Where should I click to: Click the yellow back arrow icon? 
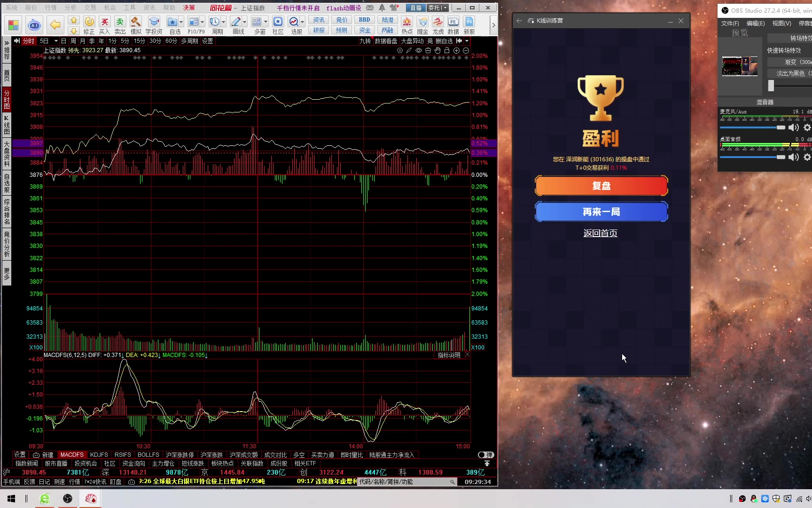(55, 25)
